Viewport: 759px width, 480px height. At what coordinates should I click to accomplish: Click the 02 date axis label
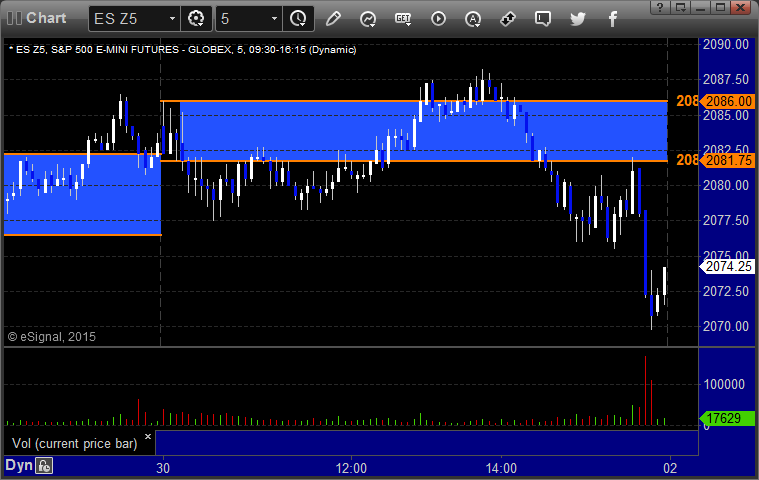(670, 468)
